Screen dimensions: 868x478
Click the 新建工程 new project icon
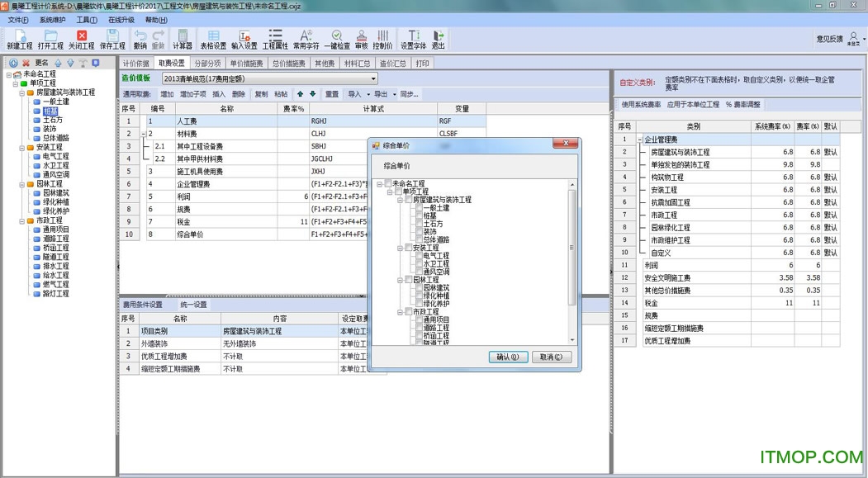pos(19,36)
